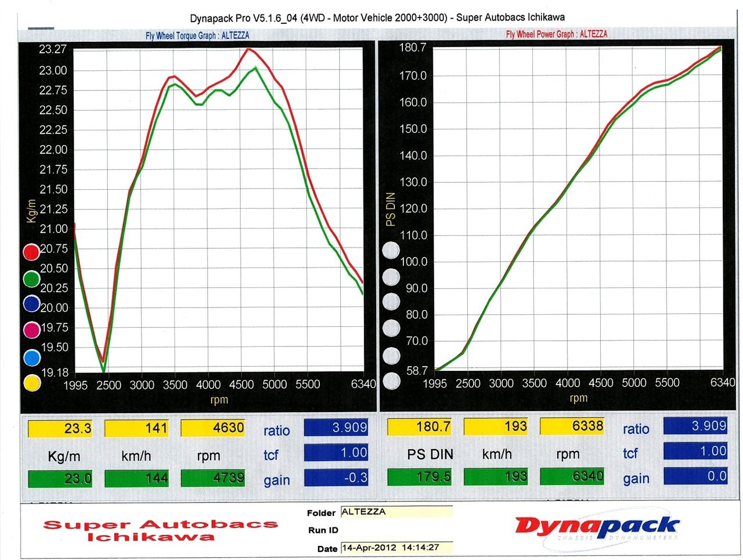
Task: Click the PS DIN axis label on power graph
Action: click(x=391, y=209)
